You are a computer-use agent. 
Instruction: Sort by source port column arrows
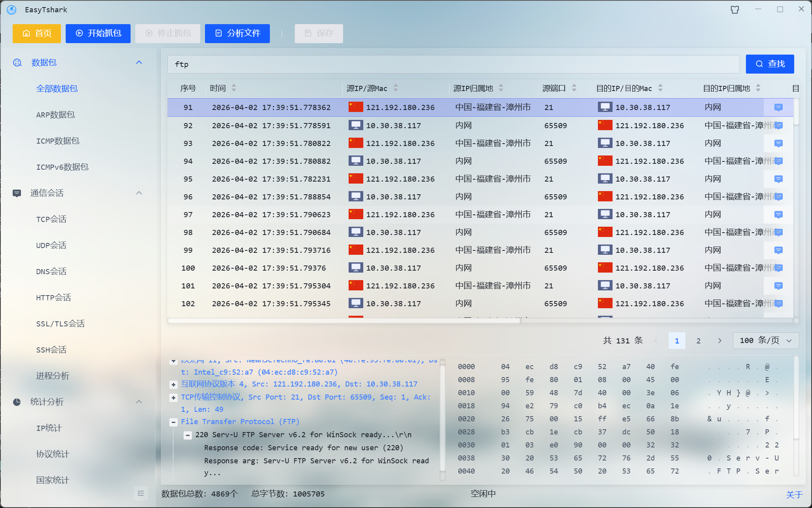(x=574, y=88)
